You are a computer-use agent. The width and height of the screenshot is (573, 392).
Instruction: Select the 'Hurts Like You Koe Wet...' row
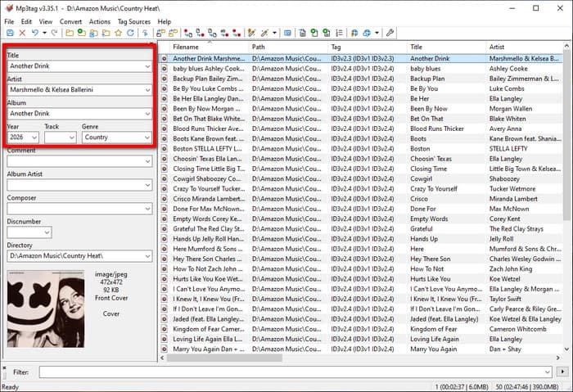[361, 279]
